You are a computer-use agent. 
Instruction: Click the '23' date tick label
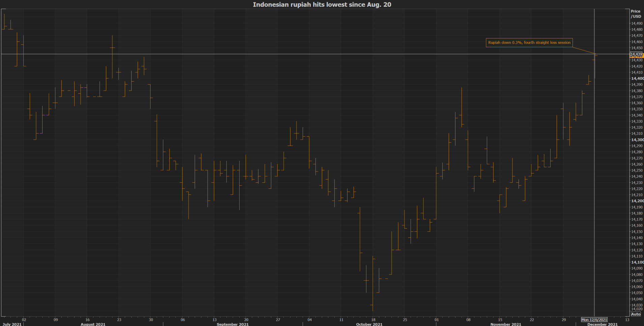(119, 320)
